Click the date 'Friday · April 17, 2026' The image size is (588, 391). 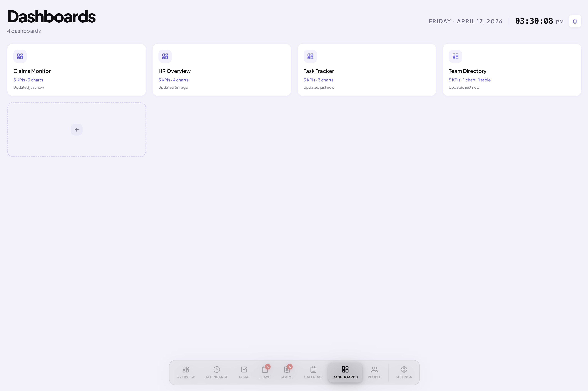click(x=465, y=21)
